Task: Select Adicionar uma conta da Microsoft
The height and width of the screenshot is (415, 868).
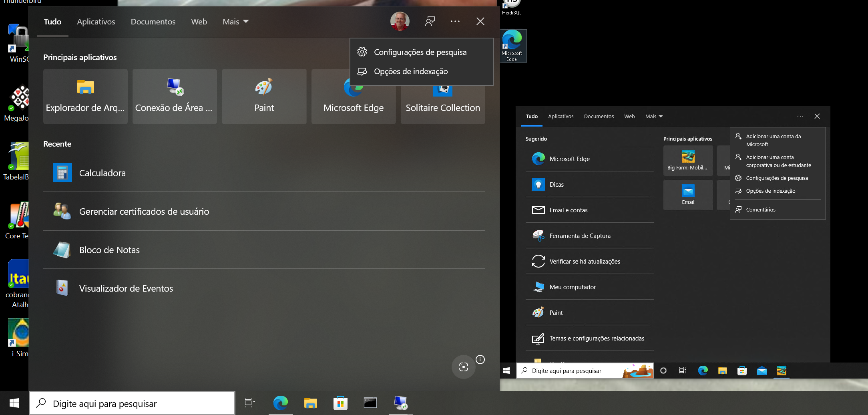Action: pyautogui.click(x=773, y=140)
